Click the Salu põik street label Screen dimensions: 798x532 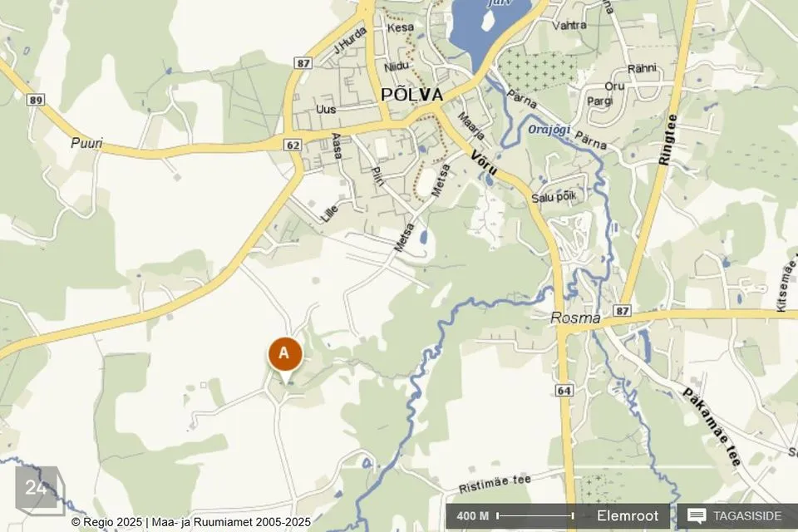(554, 196)
